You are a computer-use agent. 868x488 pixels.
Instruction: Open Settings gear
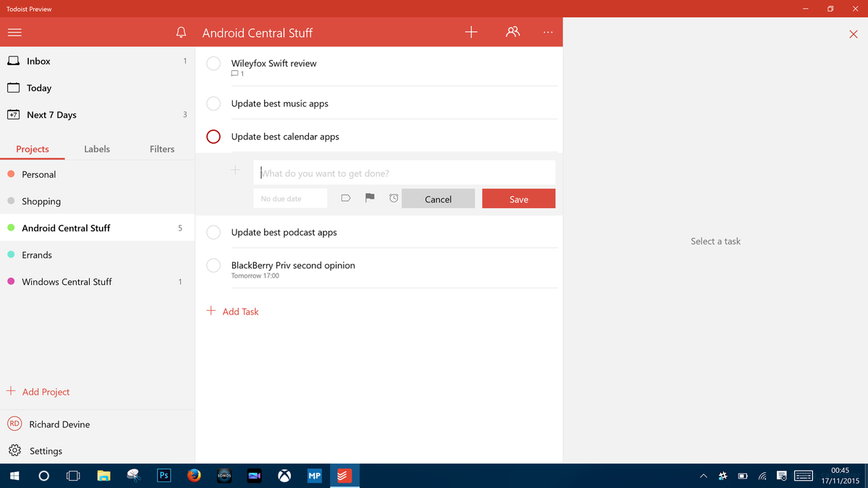coord(14,450)
